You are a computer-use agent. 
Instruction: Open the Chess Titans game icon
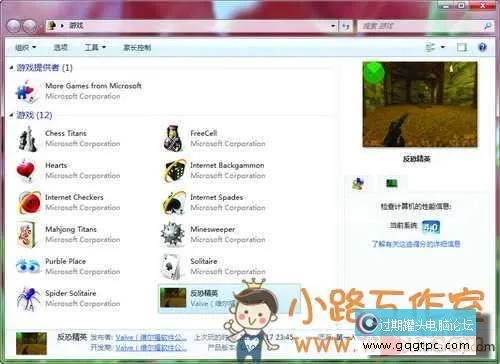(27, 139)
